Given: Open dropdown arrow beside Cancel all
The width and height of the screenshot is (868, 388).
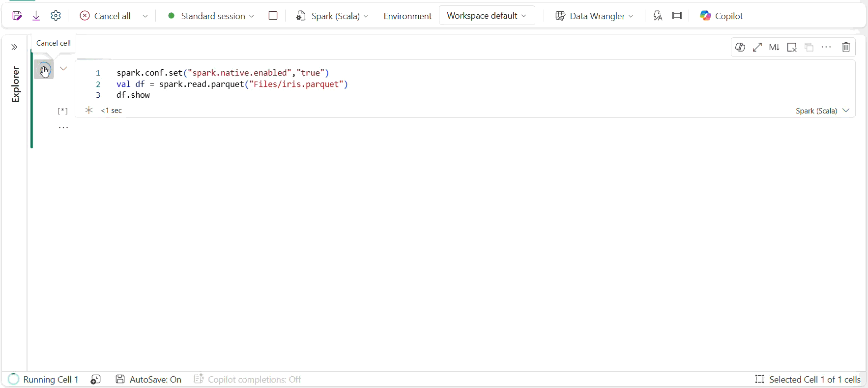Looking at the screenshot, I should click(x=145, y=16).
